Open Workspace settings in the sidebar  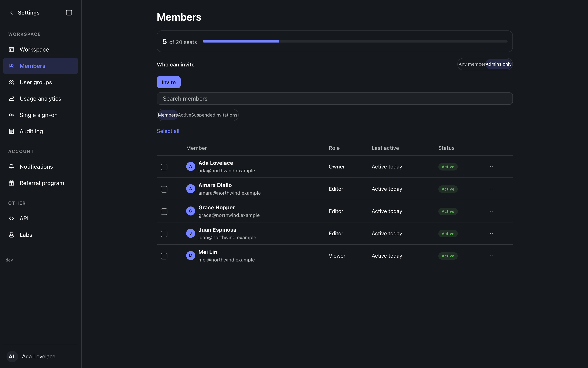[41, 49]
